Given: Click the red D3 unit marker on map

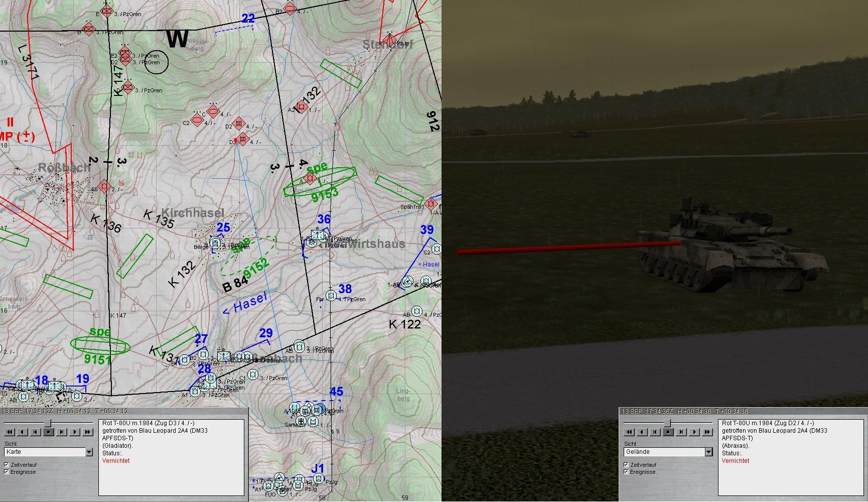Looking at the screenshot, I should [x=243, y=139].
